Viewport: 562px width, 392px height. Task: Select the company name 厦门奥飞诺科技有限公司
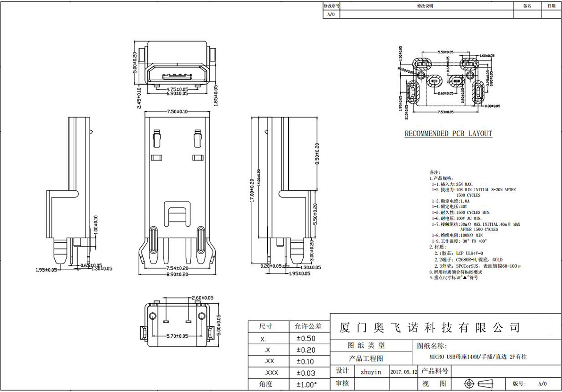pos(430,327)
